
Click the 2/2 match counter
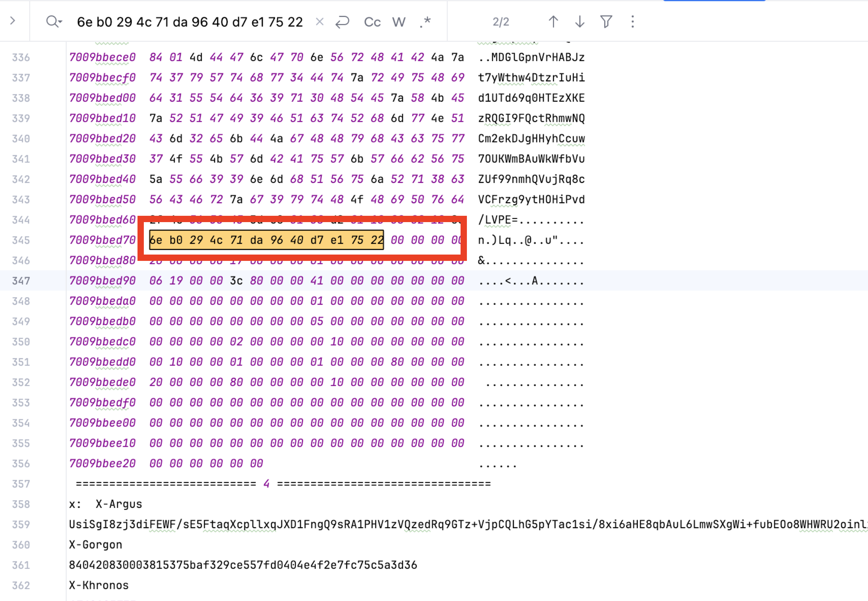point(501,22)
